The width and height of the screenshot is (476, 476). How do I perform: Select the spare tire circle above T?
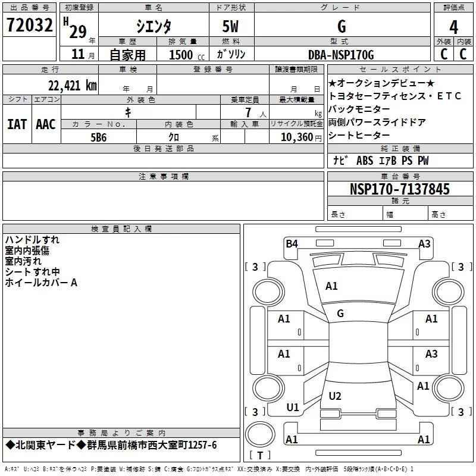click(260, 434)
